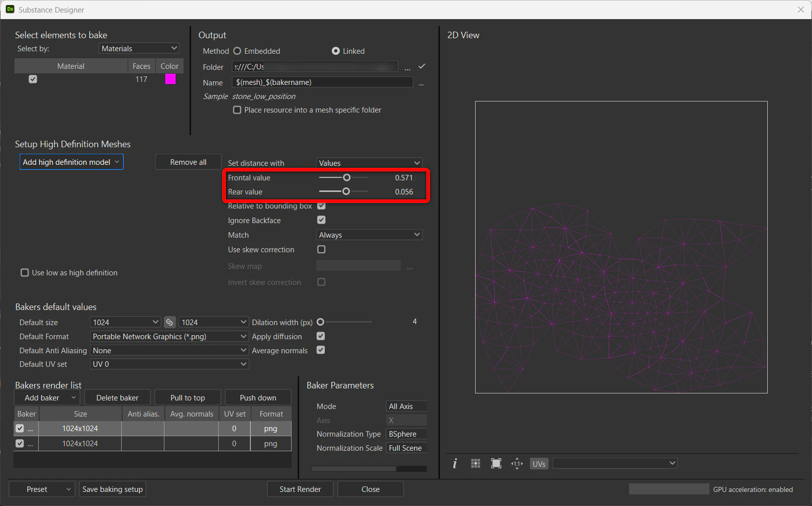Toggle the Apply diffusion checkbox
This screenshot has width=812, height=506.
(x=321, y=336)
